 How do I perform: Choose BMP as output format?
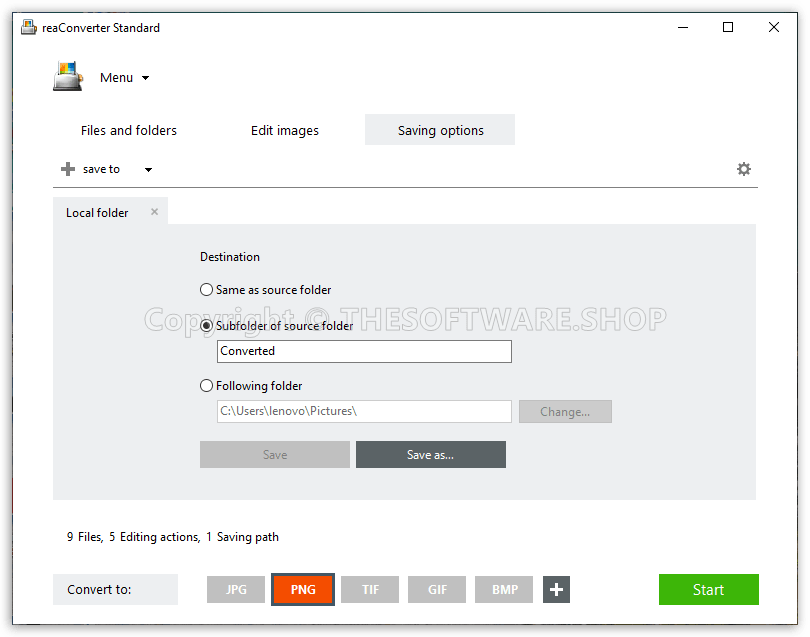click(504, 589)
